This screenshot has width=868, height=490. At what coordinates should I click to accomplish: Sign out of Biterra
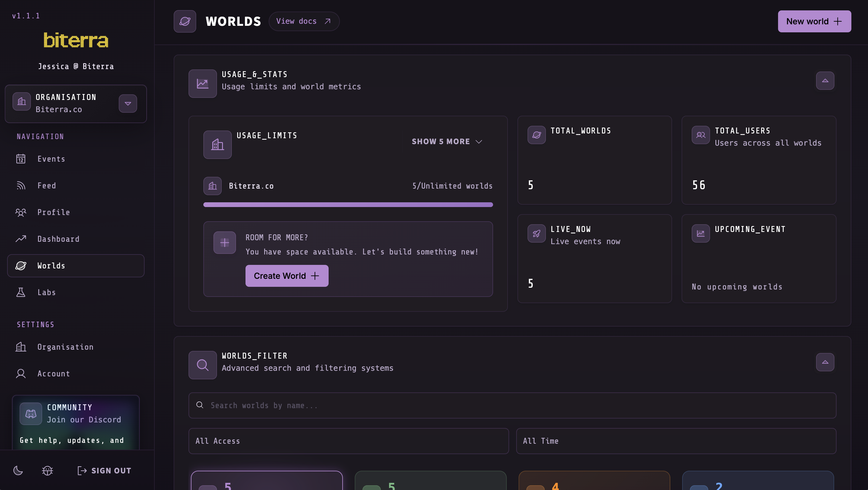point(104,470)
